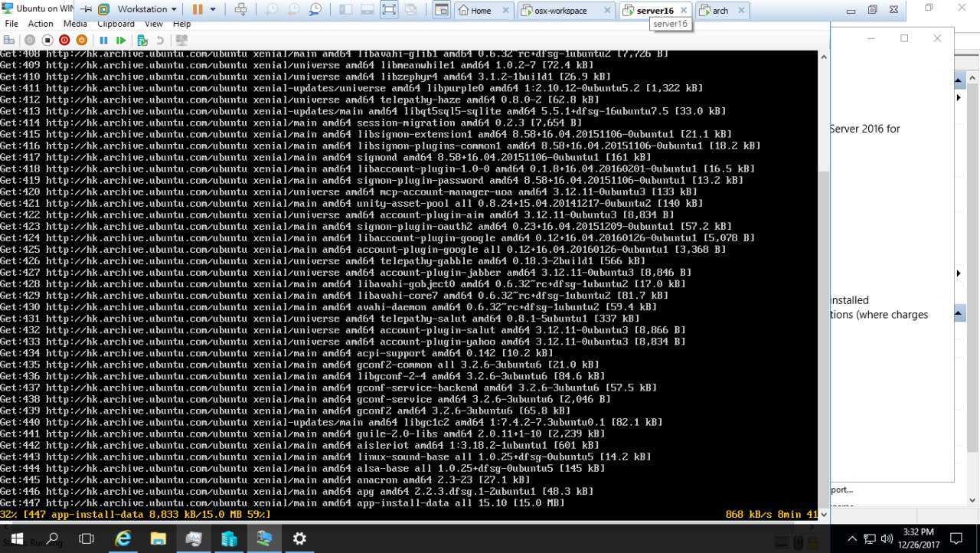Viewport: 980px width, 553px height.
Task: Click the network icon in system tray
Action: click(870, 539)
